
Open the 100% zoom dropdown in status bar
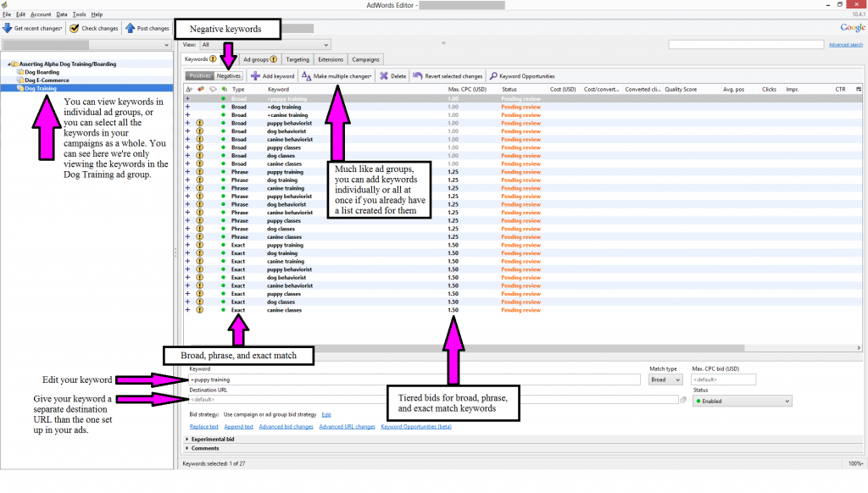click(x=856, y=463)
